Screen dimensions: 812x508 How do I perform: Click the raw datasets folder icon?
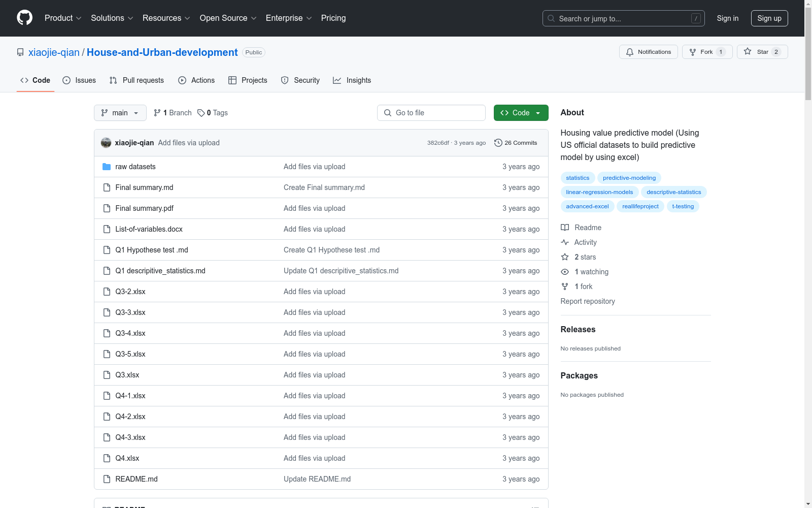point(107,167)
